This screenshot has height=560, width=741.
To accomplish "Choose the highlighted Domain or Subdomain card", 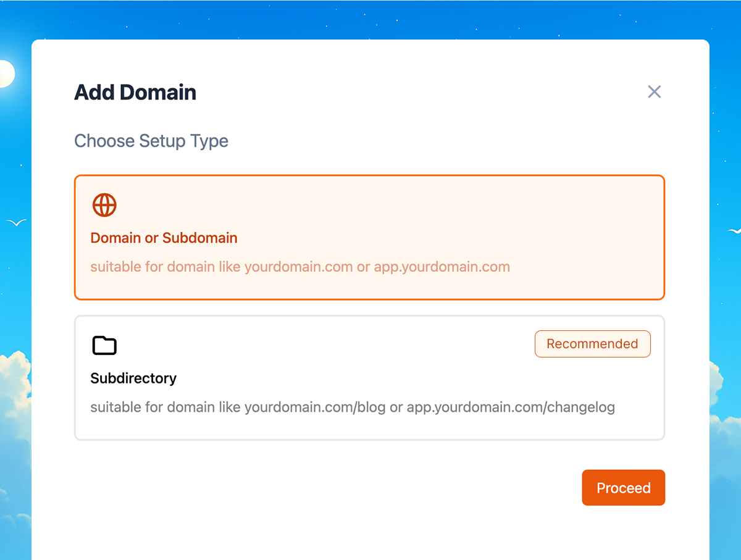I will (x=369, y=237).
